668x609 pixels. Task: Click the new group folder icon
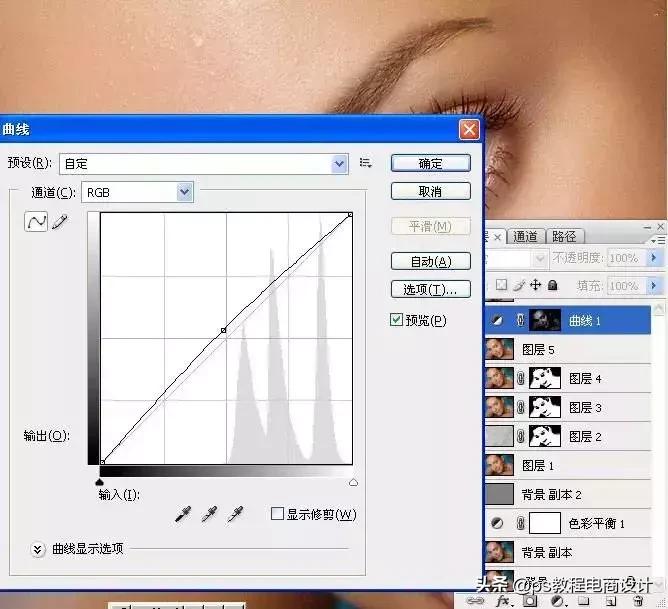[584, 601]
